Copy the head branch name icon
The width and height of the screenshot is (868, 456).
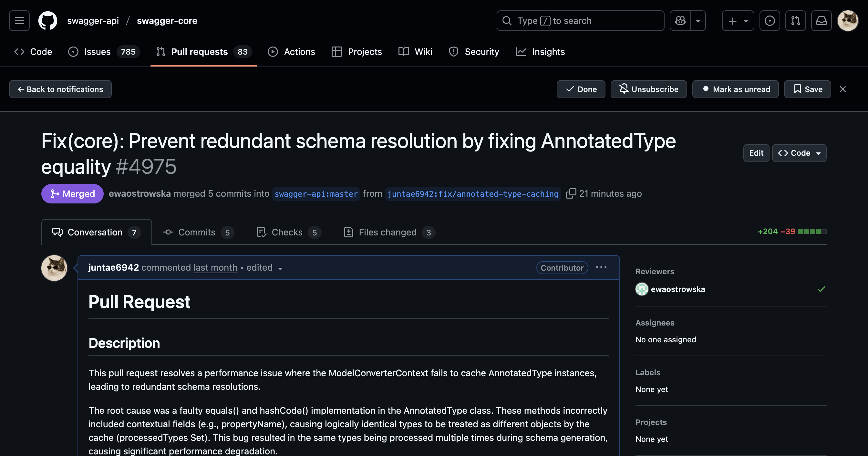(x=571, y=193)
